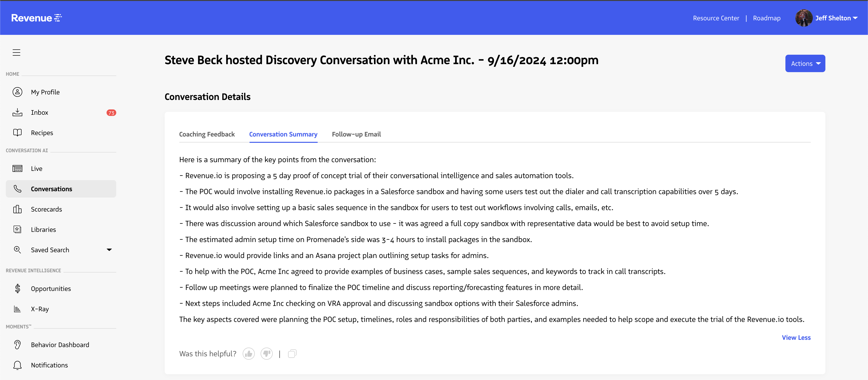
Task: Open Opportunities under Revenue Intelligence
Action: click(51, 288)
